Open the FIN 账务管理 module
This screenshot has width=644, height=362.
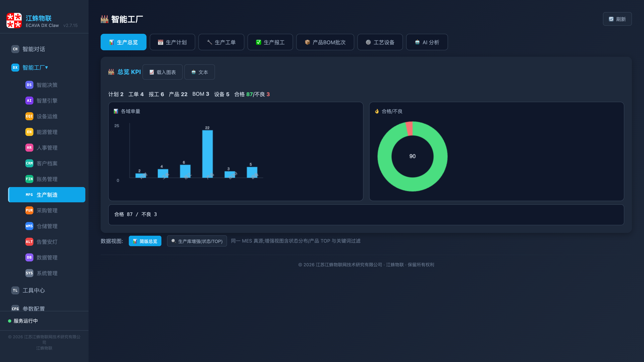coord(47,179)
